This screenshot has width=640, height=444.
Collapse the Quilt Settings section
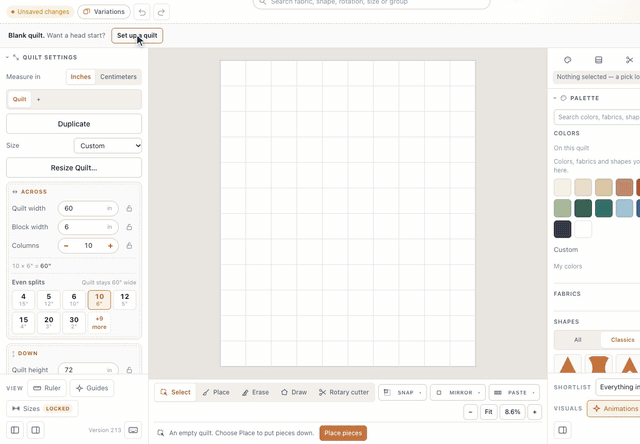point(7,58)
